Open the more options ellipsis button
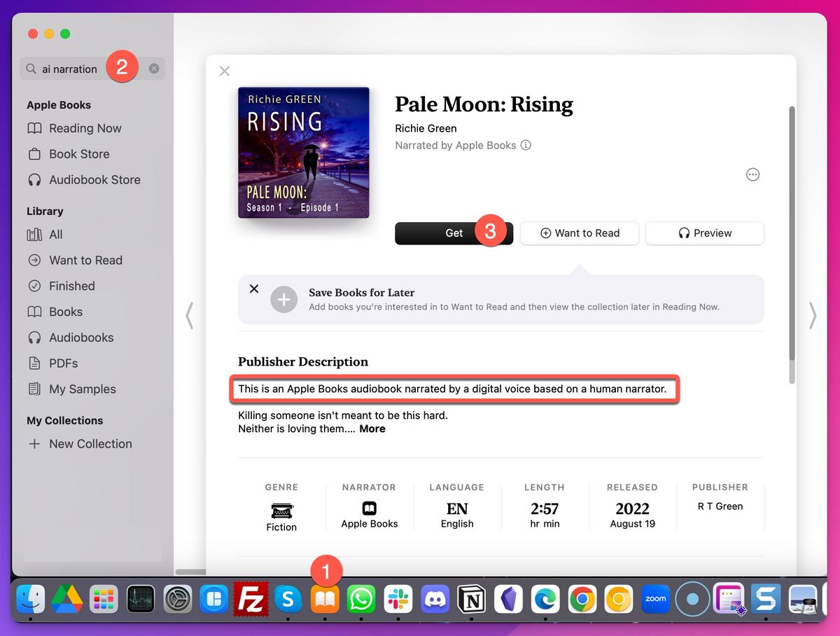Image resolution: width=840 pixels, height=636 pixels. click(x=752, y=174)
